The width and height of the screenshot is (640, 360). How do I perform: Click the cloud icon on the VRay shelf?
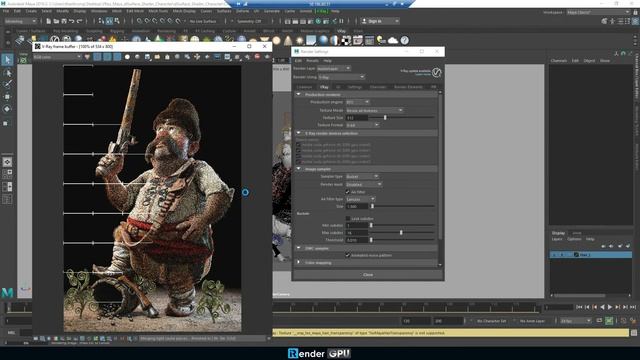coord(393,40)
